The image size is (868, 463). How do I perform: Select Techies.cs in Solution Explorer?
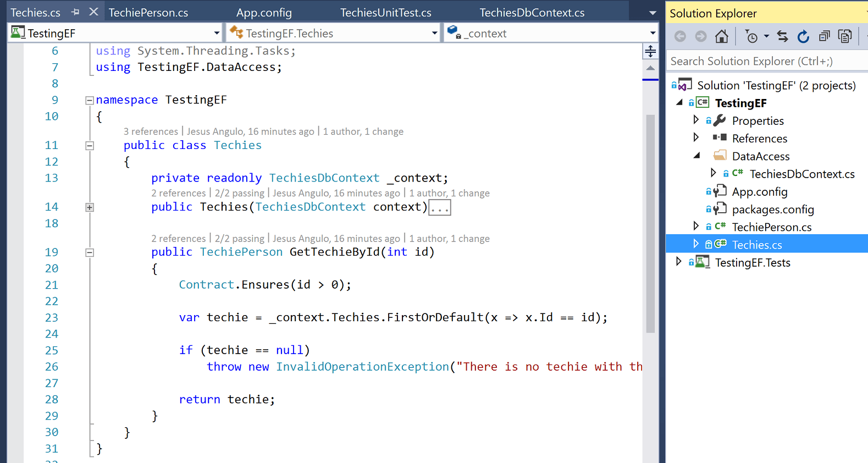[x=756, y=245]
